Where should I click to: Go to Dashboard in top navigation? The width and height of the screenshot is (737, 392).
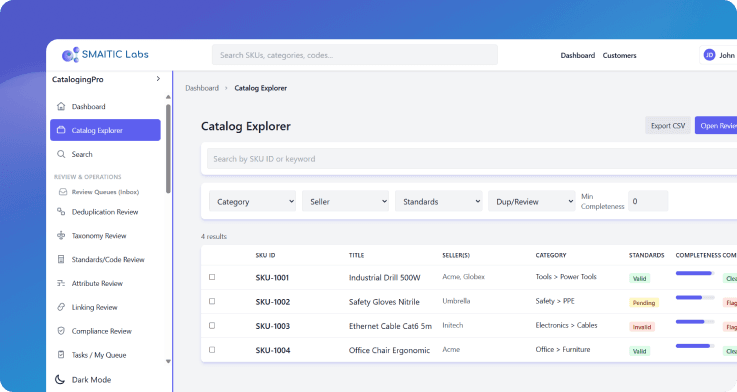578,55
